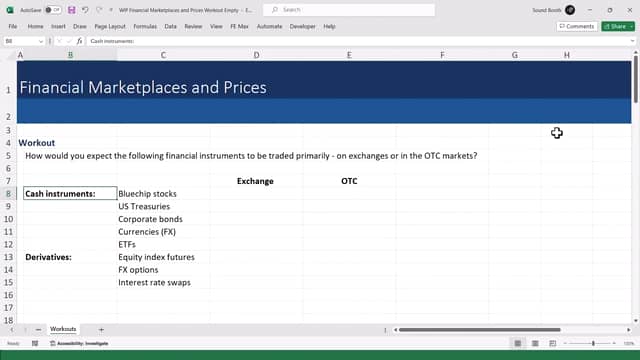Click the Save disk icon
Viewport: 640px width, 360px height.
(71, 10)
